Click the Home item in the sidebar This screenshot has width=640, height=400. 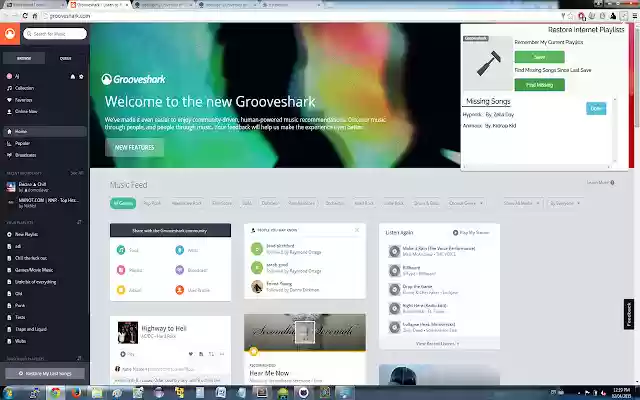(x=44, y=131)
